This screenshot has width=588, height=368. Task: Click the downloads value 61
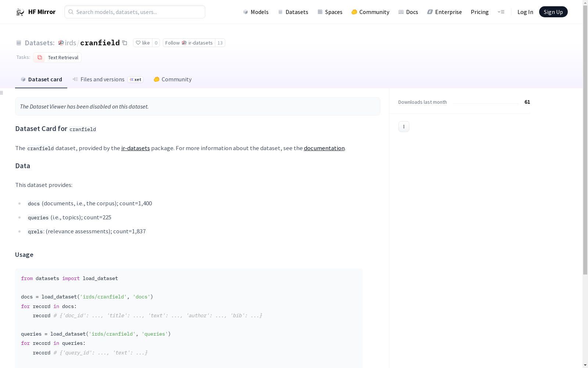pos(527,102)
